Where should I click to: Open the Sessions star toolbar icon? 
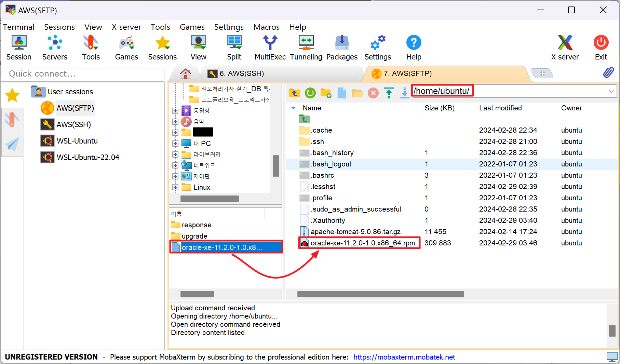pos(162,48)
